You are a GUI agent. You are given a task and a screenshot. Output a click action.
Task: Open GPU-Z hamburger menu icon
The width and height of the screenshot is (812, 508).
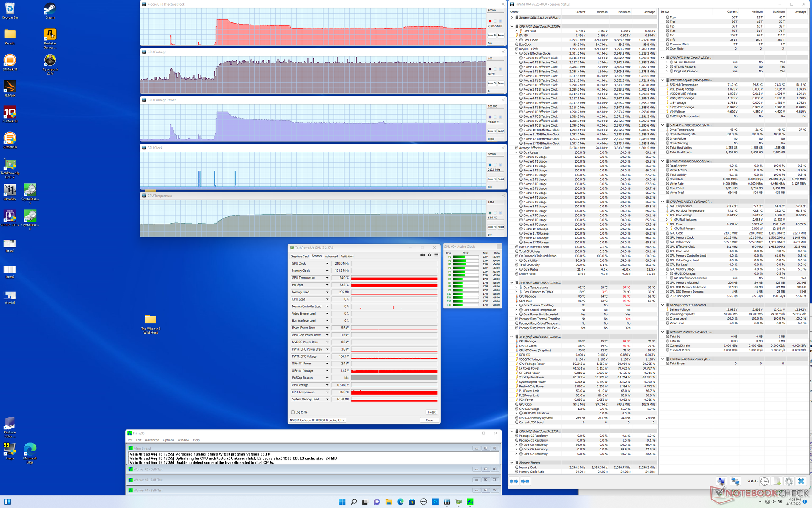436,255
